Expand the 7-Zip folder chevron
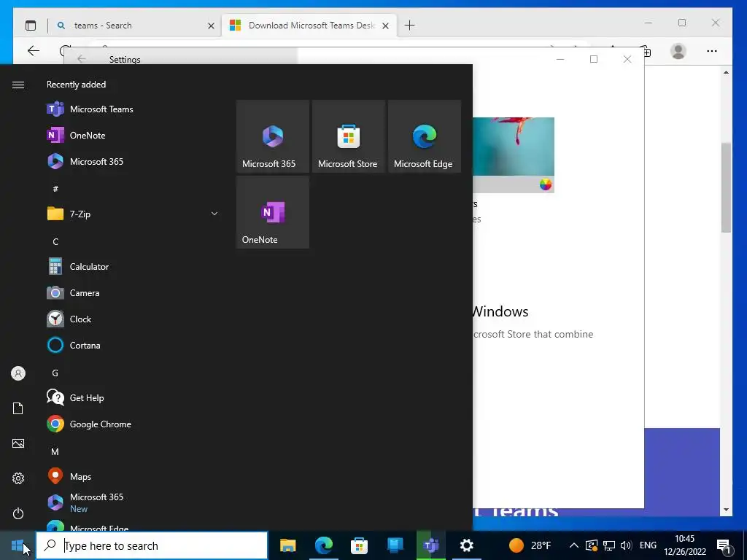Screen dimensions: 747x560 [214, 214]
